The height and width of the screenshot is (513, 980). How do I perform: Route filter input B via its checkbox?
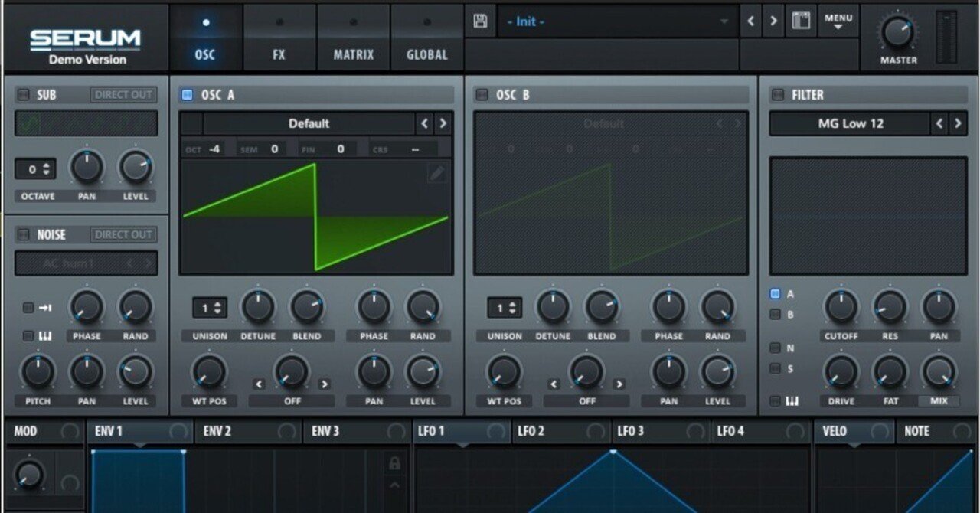[x=776, y=313]
